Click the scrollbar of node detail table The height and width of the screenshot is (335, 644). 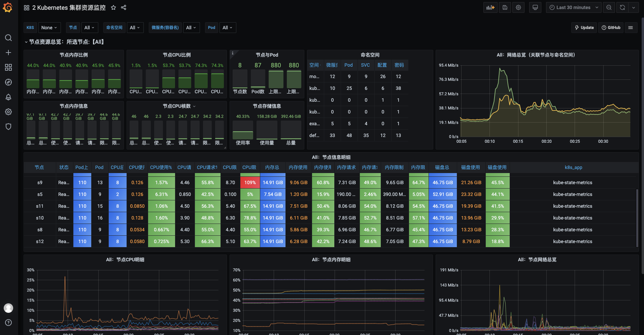[637, 218]
